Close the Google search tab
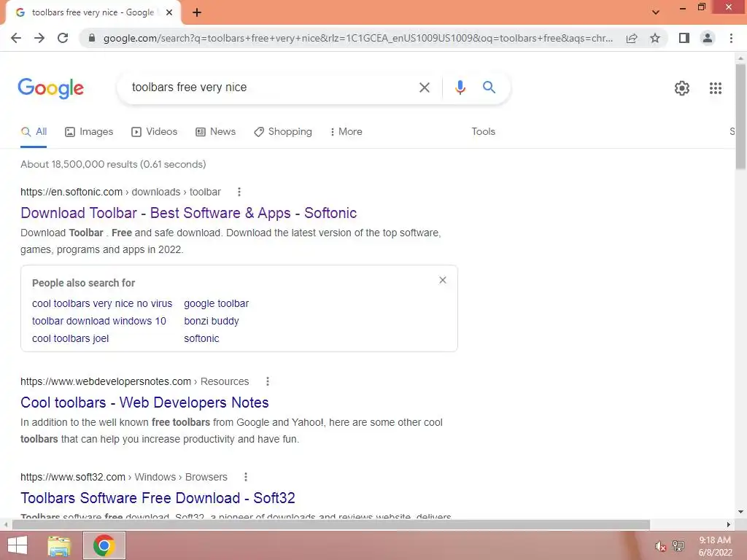The width and height of the screenshot is (747, 560). [169, 13]
